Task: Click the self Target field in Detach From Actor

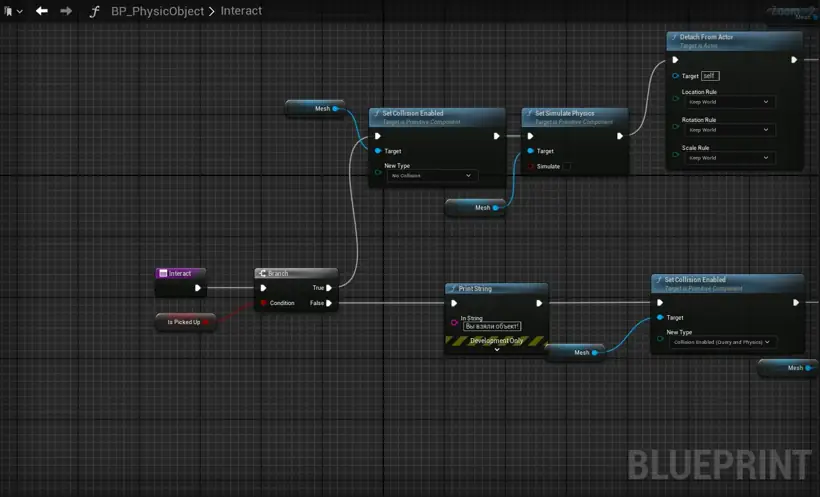Action: [x=710, y=76]
